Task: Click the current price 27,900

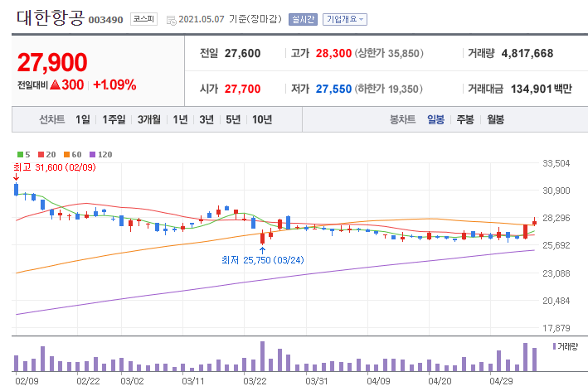Action: point(52,62)
